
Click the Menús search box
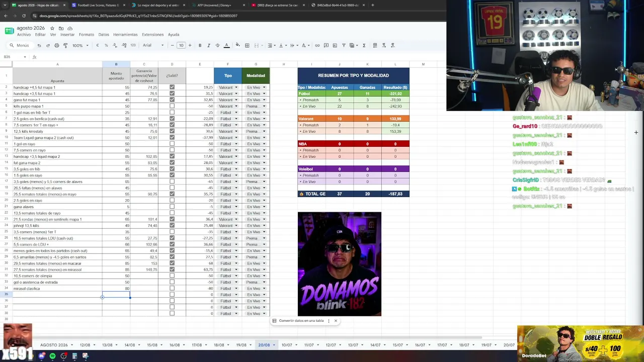20,45
